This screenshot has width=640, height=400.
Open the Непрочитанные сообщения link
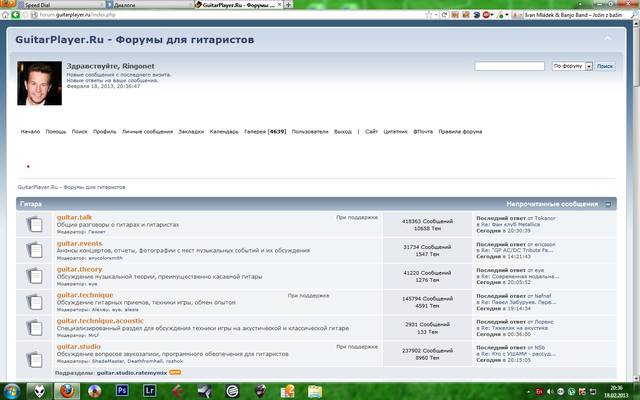click(x=552, y=204)
